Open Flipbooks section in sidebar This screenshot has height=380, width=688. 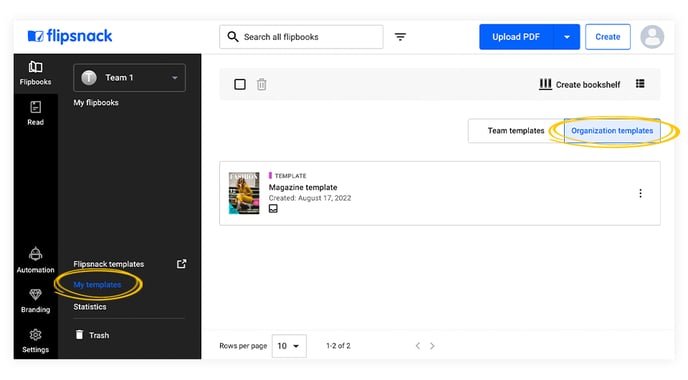pyautogui.click(x=36, y=73)
